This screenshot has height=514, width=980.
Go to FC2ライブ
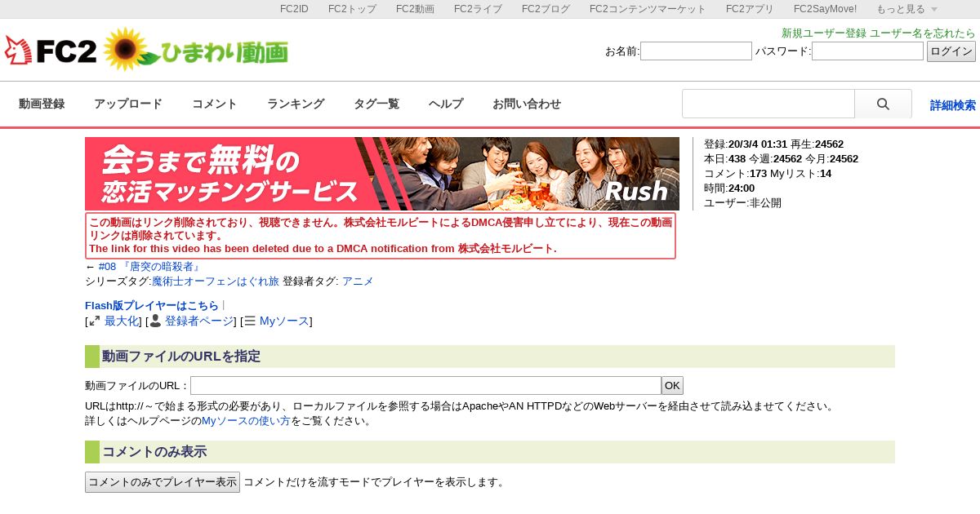point(478,9)
